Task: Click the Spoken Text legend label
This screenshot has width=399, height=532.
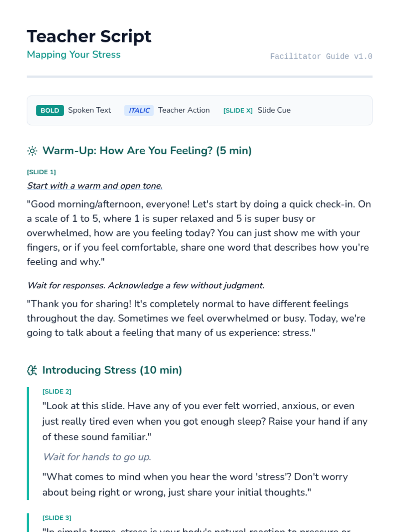Action: (89, 110)
